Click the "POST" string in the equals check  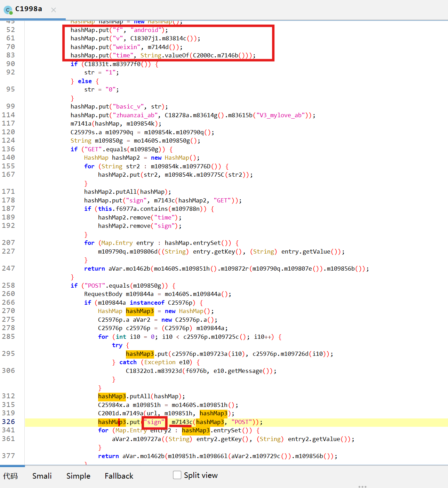(x=95, y=286)
